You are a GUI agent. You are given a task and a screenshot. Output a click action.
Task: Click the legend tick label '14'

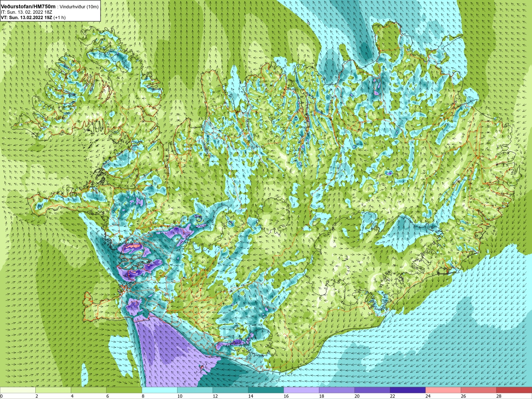click(x=251, y=396)
